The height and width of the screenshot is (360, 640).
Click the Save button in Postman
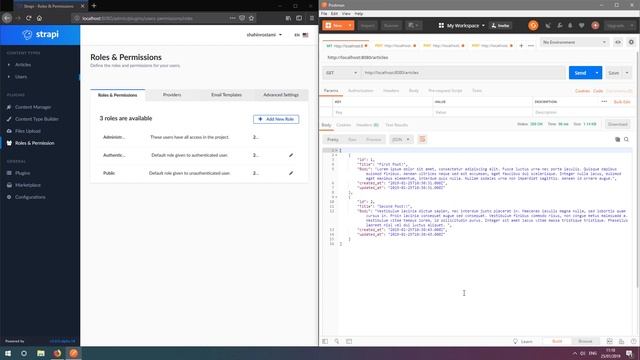613,73
